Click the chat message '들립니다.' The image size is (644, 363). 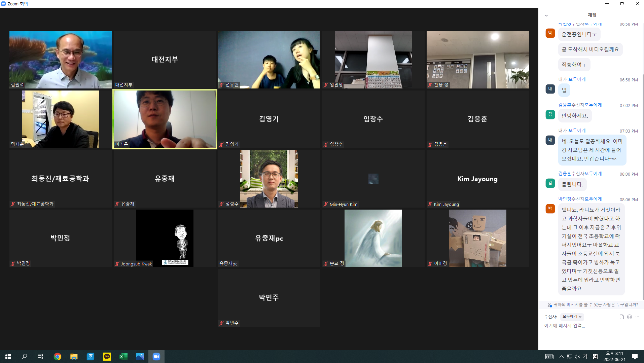(x=572, y=184)
